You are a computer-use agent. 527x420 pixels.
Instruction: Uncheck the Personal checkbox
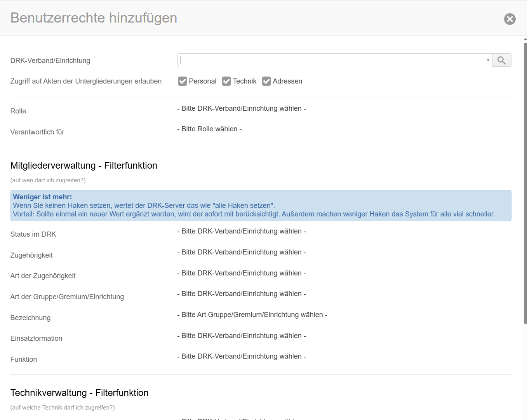[183, 81]
